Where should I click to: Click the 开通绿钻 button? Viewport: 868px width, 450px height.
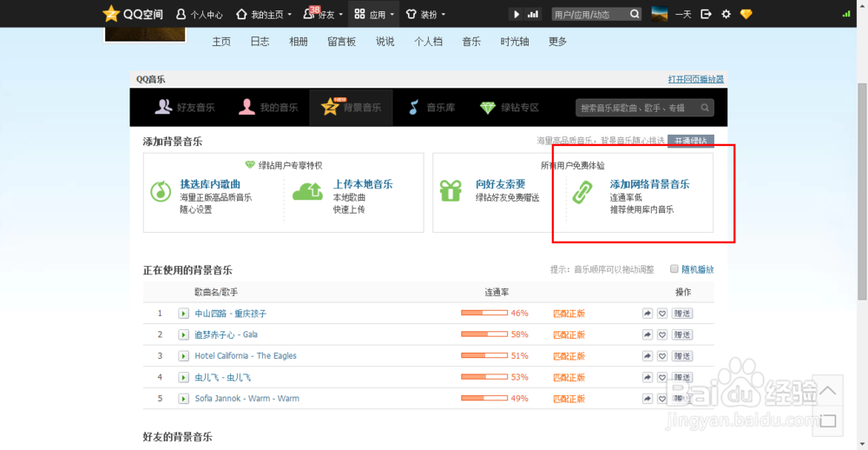pyautogui.click(x=691, y=142)
